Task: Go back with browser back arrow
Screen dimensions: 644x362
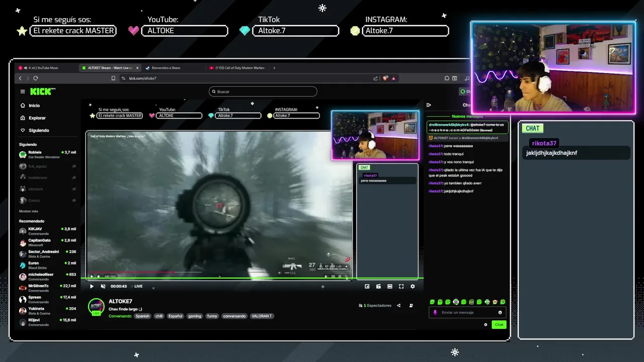Action: click(x=20, y=78)
